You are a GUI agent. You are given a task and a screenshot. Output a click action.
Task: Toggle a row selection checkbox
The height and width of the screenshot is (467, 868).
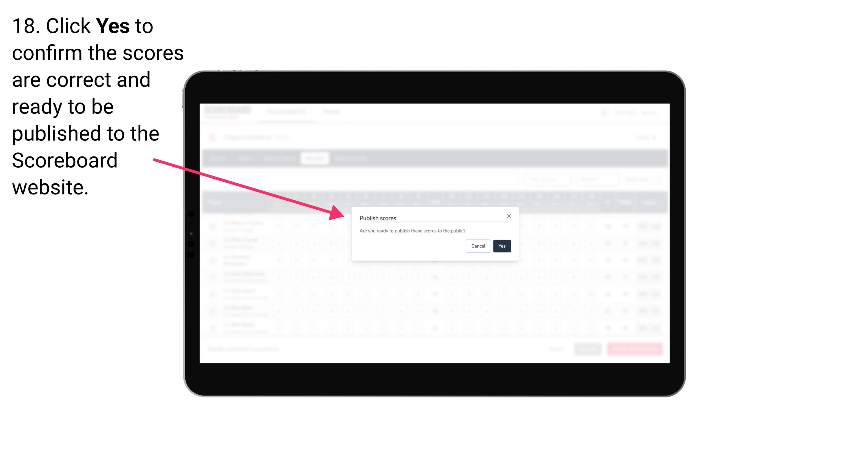click(213, 225)
